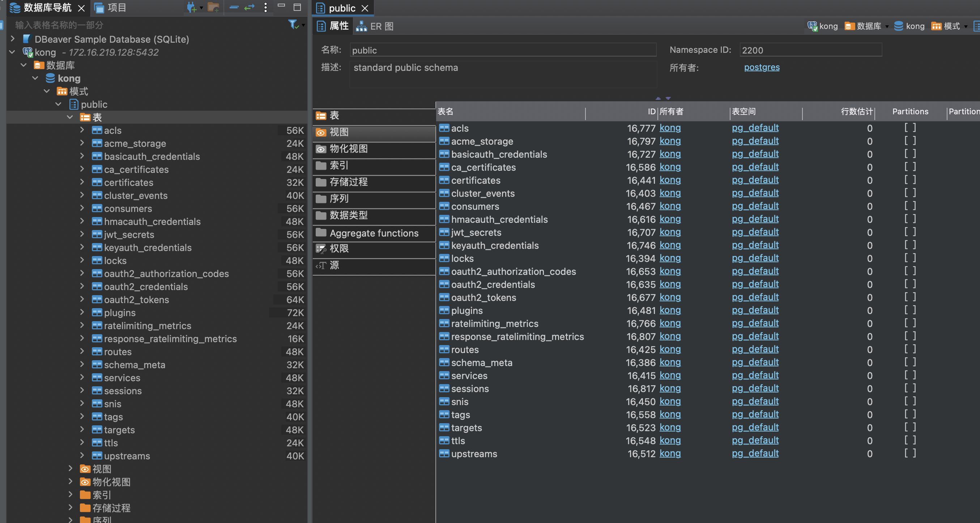The image size is (980, 523).
Task: Click the link with editor arrows icon
Action: [x=250, y=7]
